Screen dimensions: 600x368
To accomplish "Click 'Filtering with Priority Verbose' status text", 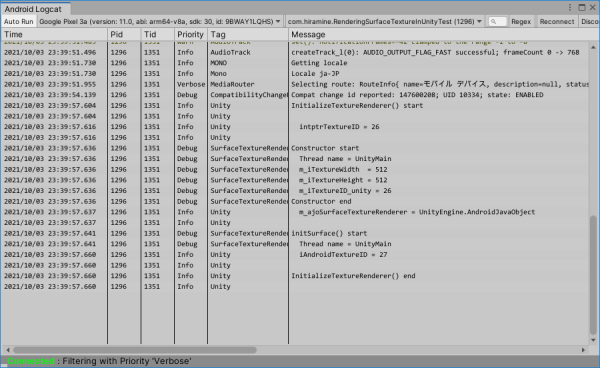I will click(x=127, y=361).
